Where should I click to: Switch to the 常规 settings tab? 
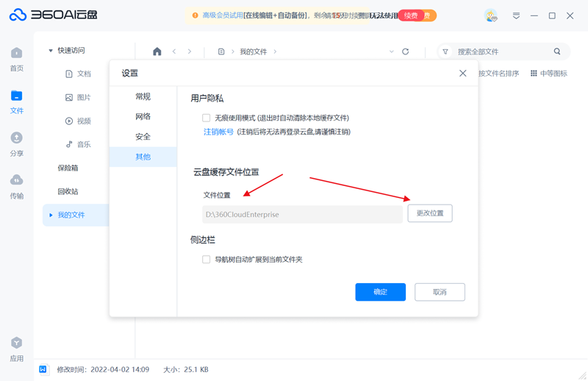[143, 96]
